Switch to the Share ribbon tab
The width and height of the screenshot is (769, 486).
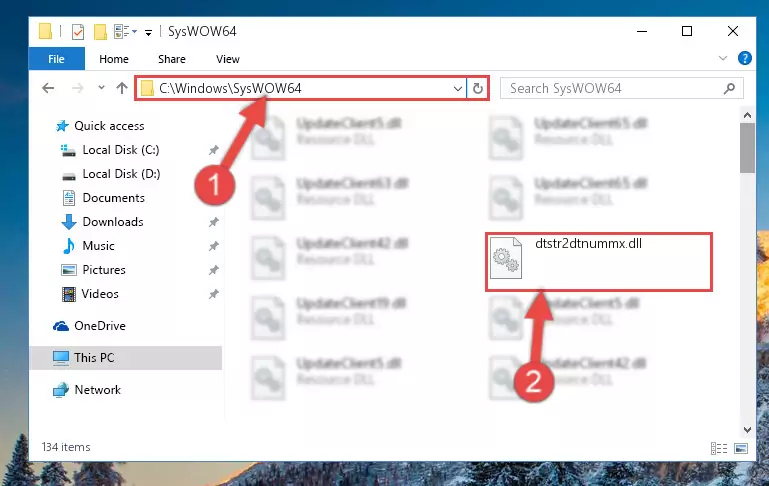(x=172, y=59)
